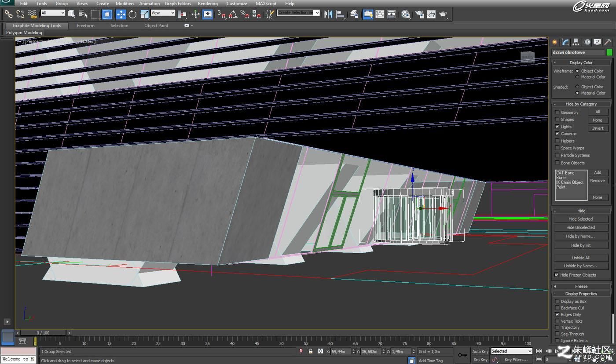616x364 pixels.
Task: Click the Hide Unselected button
Action: click(580, 227)
